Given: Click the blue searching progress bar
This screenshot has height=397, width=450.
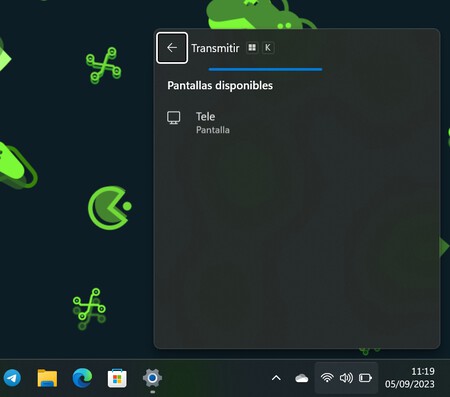Looking at the screenshot, I should [265, 69].
